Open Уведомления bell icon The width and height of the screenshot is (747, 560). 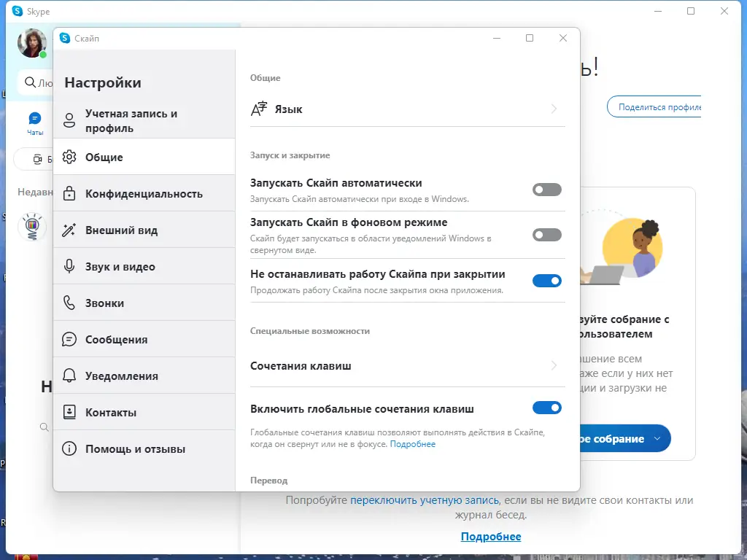point(69,376)
